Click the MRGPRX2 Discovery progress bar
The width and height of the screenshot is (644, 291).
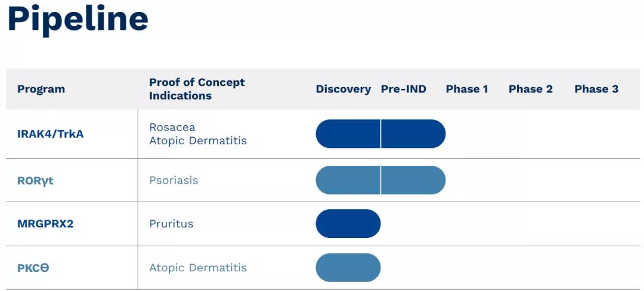348,224
